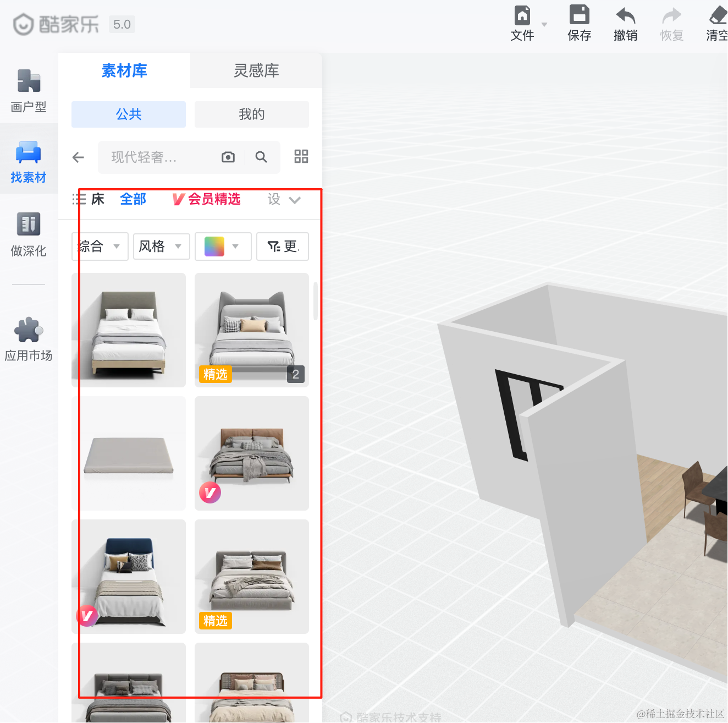Image resolution: width=728 pixels, height=723 pixels.
Task: Open the 找素材 sidebar tool
Action: point(29,161)
